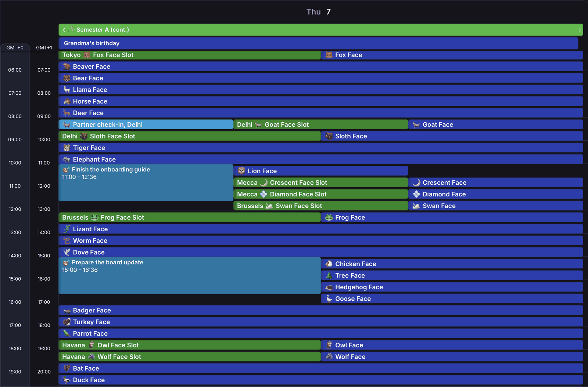The width and height of the screenshot is (588, 387).
Task: Click the sloth icon on Sloth Face event
Action: [329, 136]
